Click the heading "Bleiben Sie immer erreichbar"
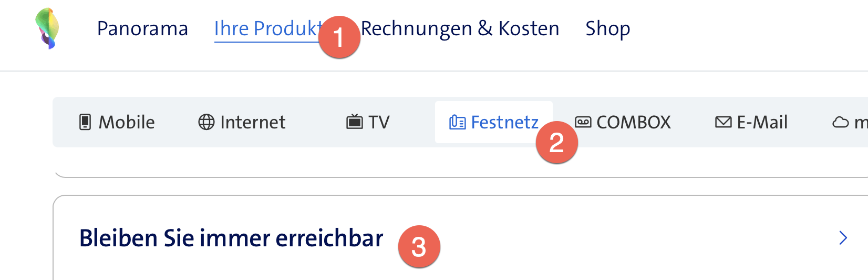The image size is (868, 280). pyautogui.click(x=231, y=238)
